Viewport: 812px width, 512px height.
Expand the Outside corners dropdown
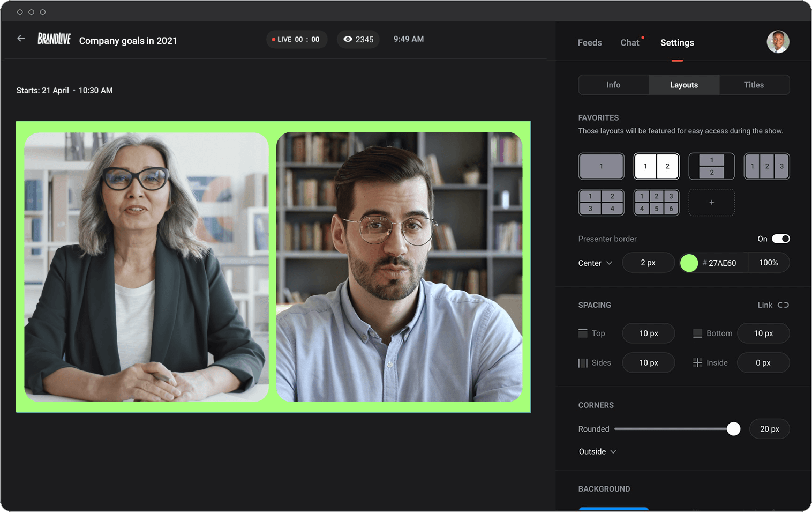click(597, 451)
